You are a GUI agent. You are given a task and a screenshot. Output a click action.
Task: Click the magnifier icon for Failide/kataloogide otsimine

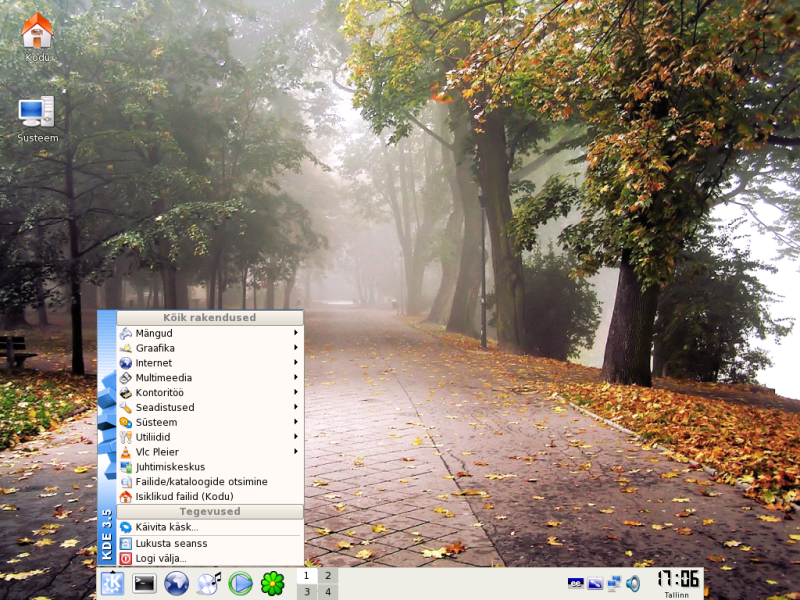coord(126,482)
